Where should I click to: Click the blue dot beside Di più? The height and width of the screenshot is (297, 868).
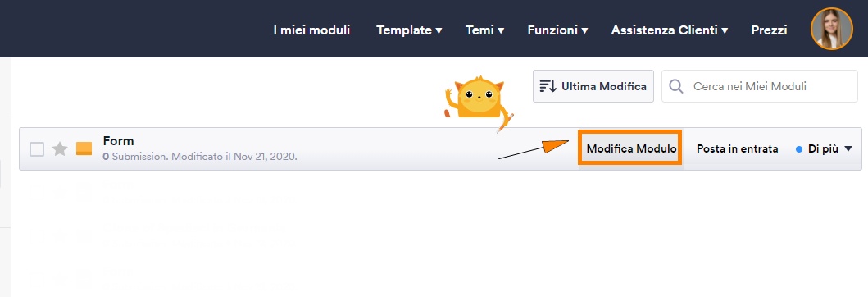click(x=799, y=149)
